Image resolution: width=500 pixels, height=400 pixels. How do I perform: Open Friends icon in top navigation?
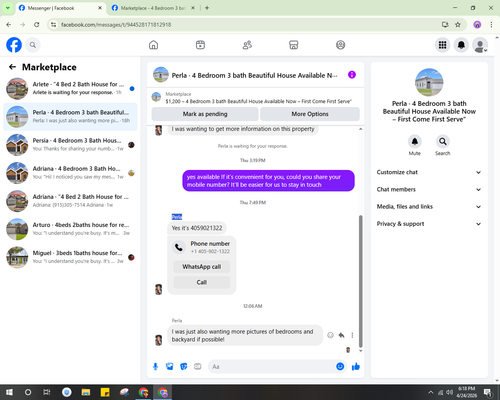coord(247,45)
